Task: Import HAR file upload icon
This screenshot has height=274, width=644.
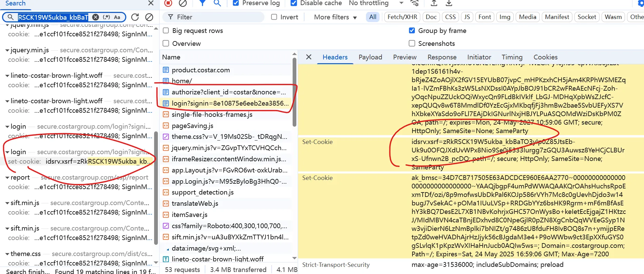Action: [434, 3]
